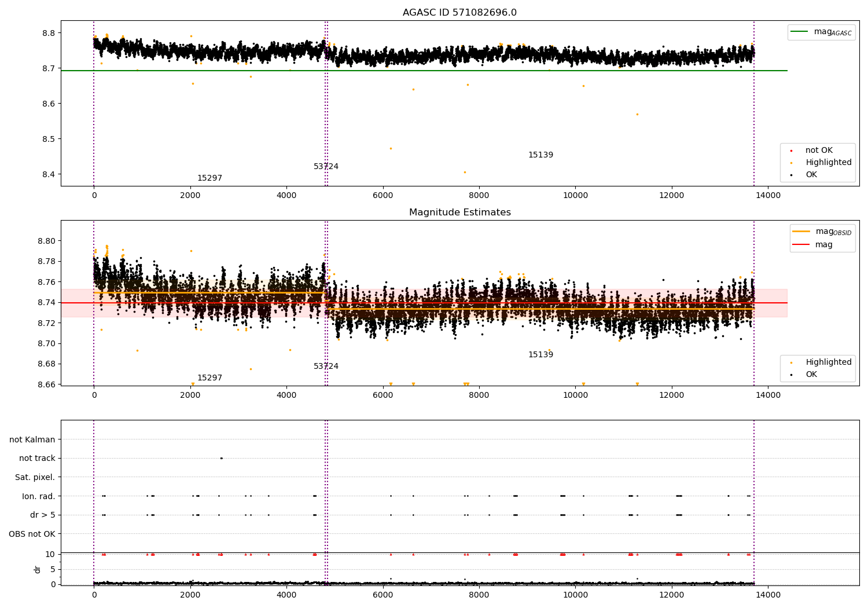Click the orange outlier point near 8.47
The height and width of the screenshot is (608, 868).
coord(391,148)
